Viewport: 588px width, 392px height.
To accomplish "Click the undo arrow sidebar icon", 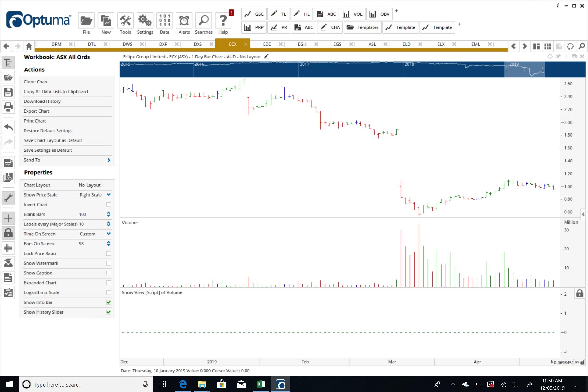I will (8, 127).
